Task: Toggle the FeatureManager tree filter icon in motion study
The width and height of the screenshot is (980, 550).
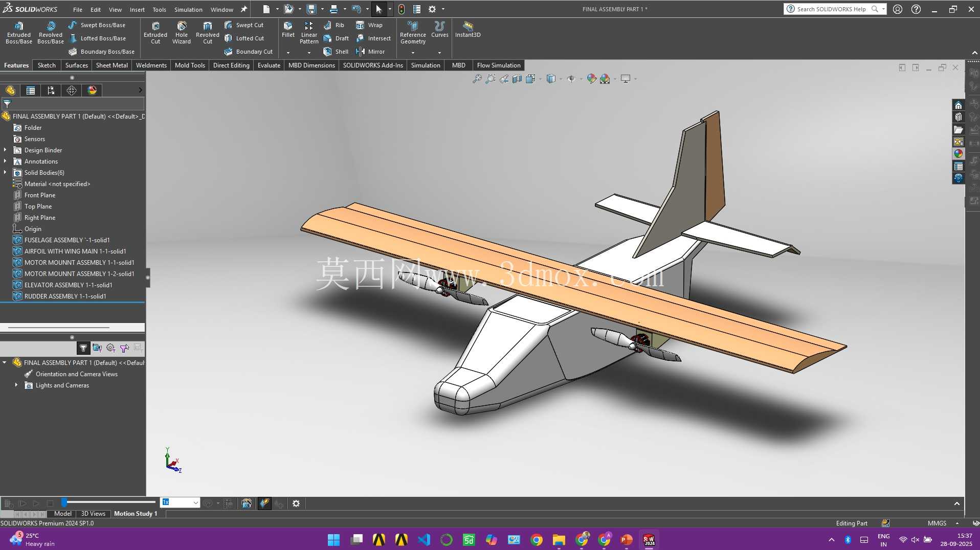Action: click(83, 348)
